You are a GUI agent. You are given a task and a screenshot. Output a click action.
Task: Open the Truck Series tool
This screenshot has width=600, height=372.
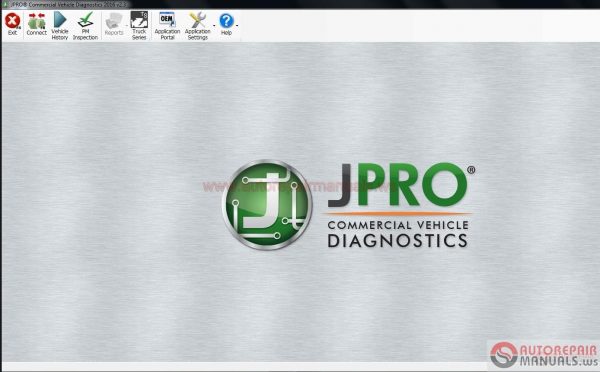coord(139,25)
